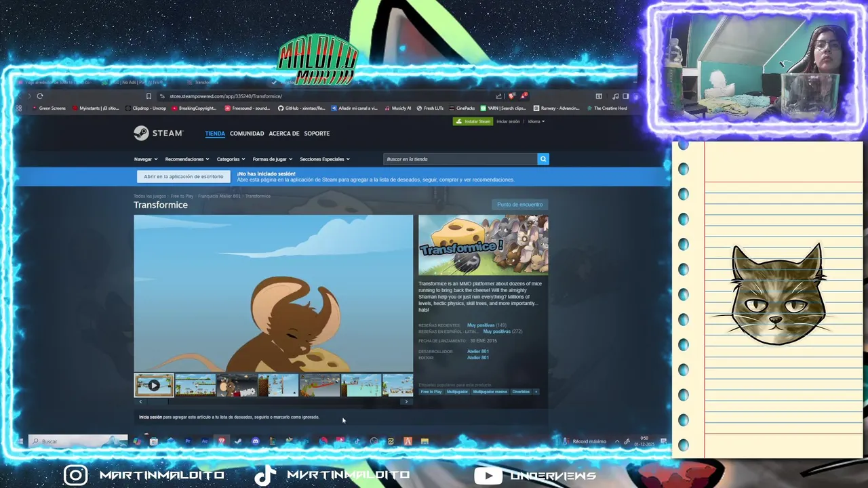
Task: Reload the page with the browser refresh icon
Action: [x=40, y=96]
